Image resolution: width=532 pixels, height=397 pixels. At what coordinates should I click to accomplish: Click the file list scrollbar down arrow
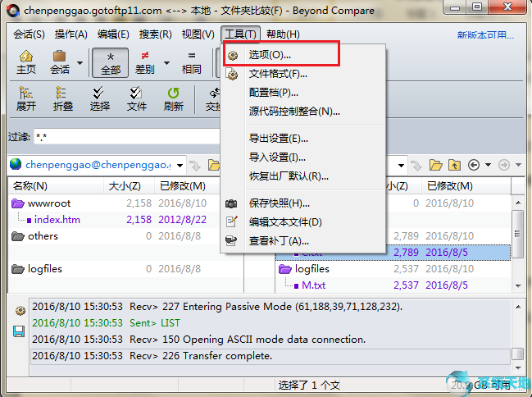[x=518, y=286]
